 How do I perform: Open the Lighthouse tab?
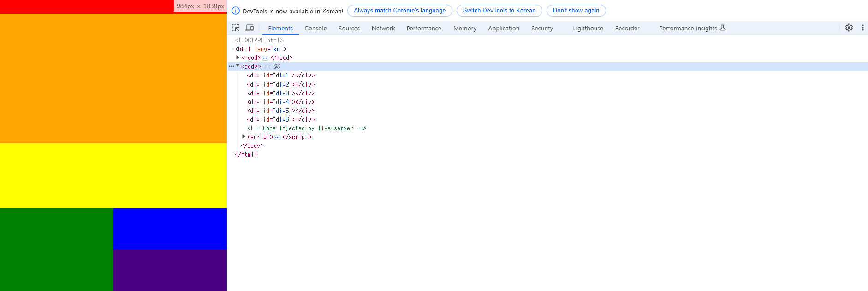pos(588,28)
